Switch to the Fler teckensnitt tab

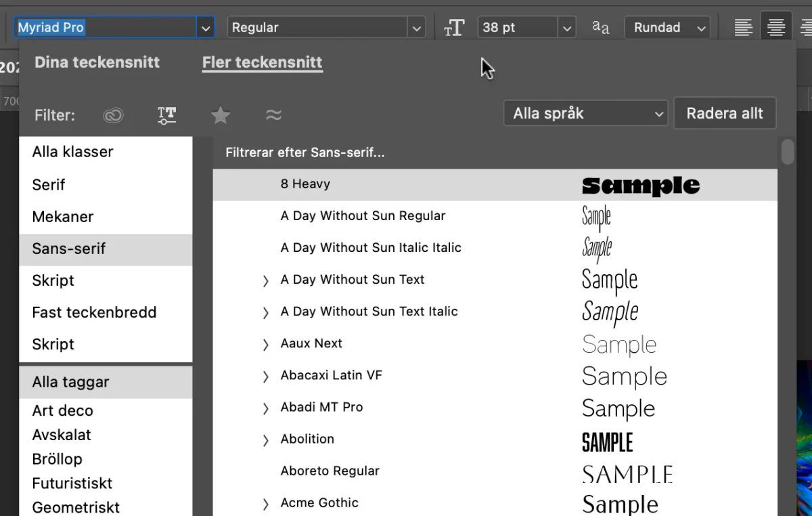[263, 63]
